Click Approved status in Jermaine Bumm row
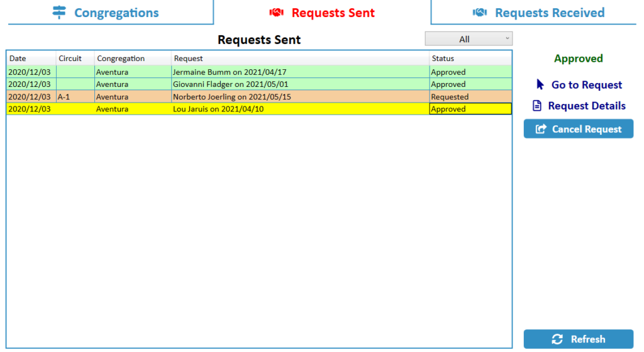The height and width of the screenshot is (352, 644). pos(470,72)
